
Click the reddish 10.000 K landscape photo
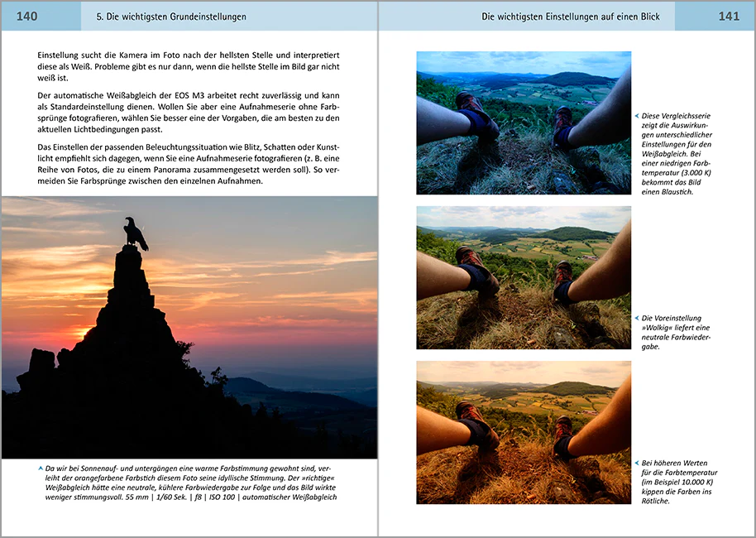(524, 433)
